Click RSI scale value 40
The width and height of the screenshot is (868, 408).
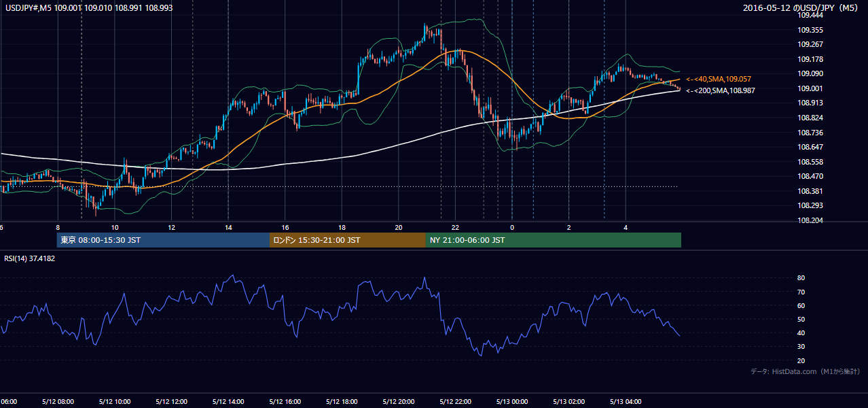pos(801,333)
